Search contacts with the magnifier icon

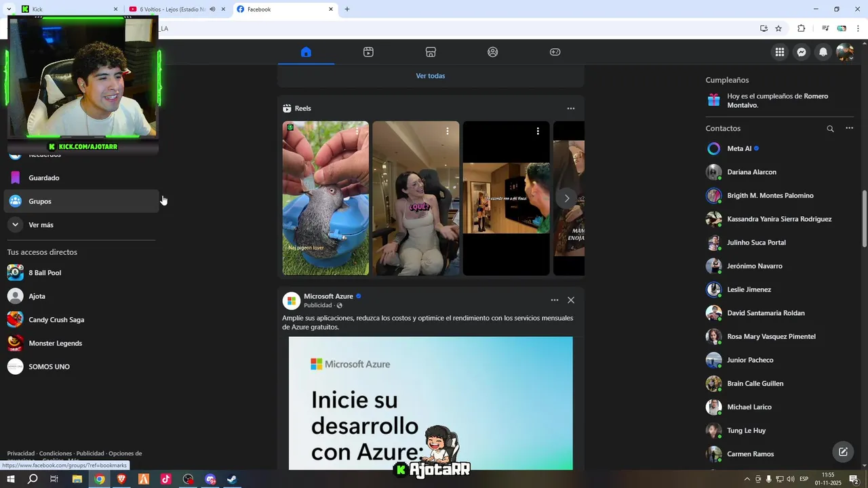click(x=830, y=128)
